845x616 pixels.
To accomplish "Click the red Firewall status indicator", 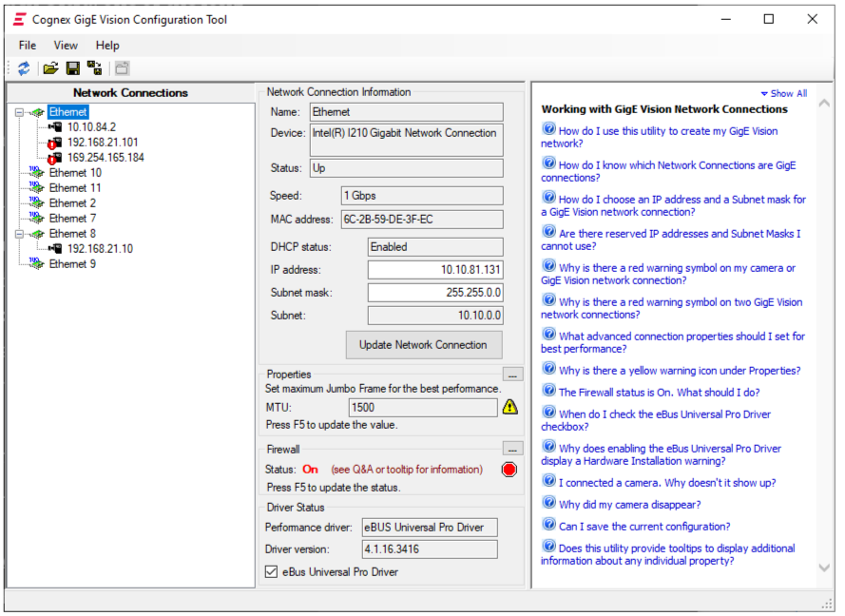I will click(x=509, y=469).
